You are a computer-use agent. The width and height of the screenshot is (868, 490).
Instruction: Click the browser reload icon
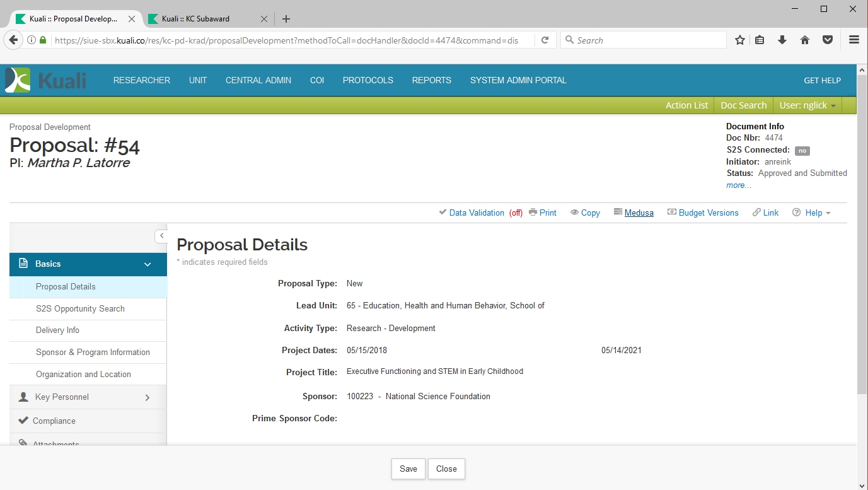[x=545, y=40]
